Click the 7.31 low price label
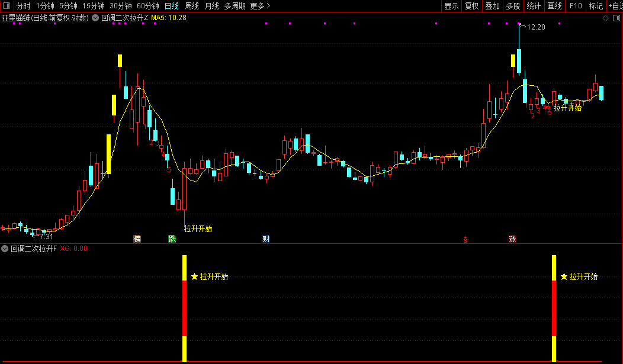This screenshot has width=623, height=364. [x=46, y=237]
